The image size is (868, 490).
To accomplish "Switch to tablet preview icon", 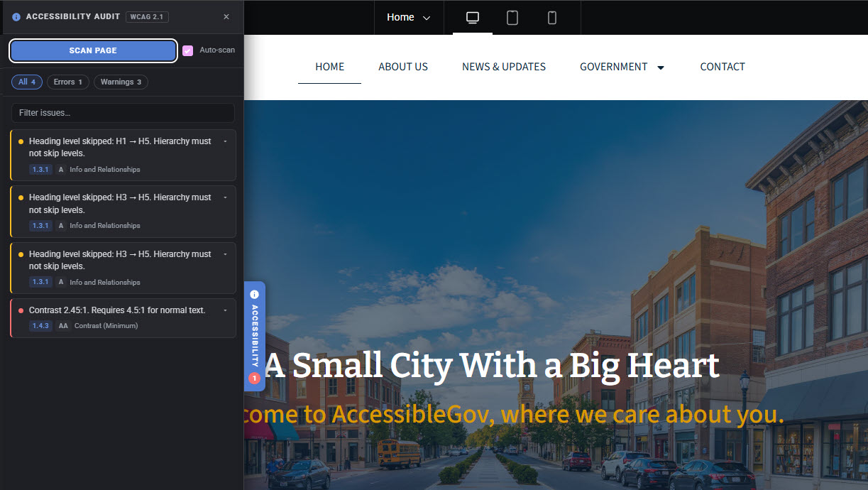I will coord(512,18).
